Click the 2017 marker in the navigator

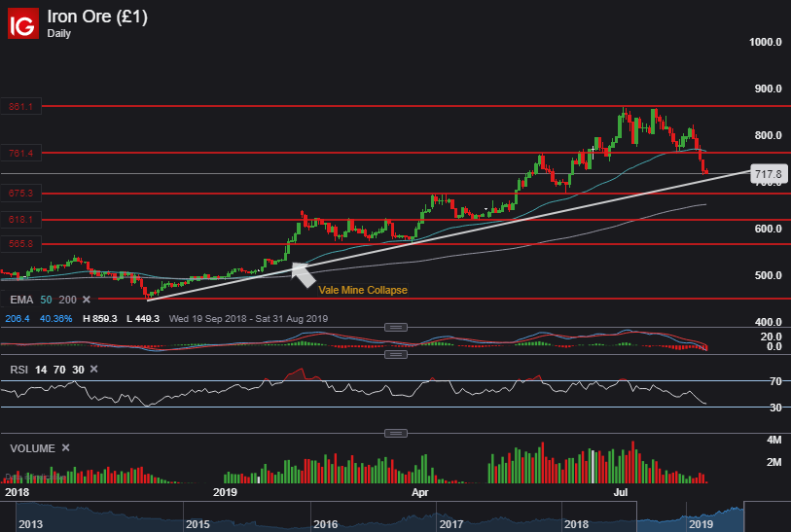tap(451, 524)
